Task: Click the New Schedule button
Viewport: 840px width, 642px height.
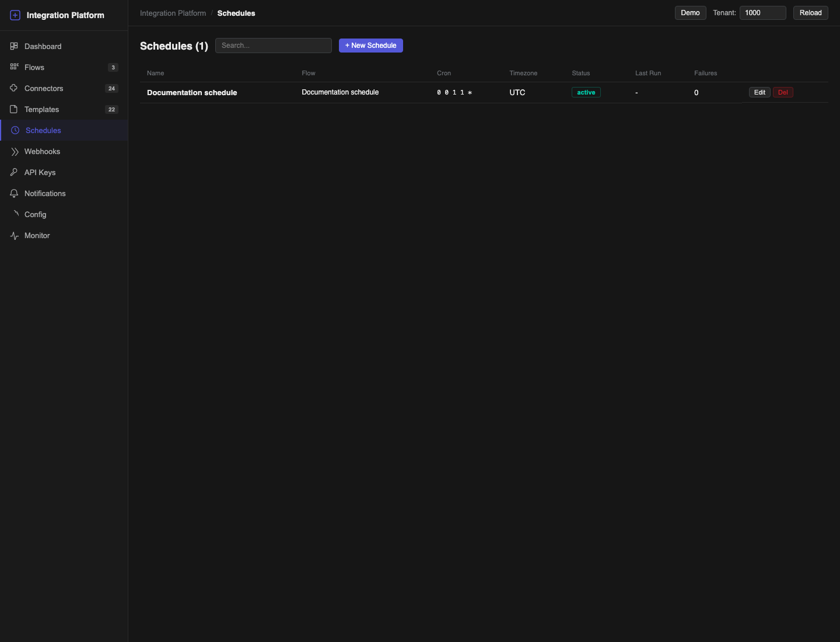Action: pyautogui.click(x=371, y=46)
